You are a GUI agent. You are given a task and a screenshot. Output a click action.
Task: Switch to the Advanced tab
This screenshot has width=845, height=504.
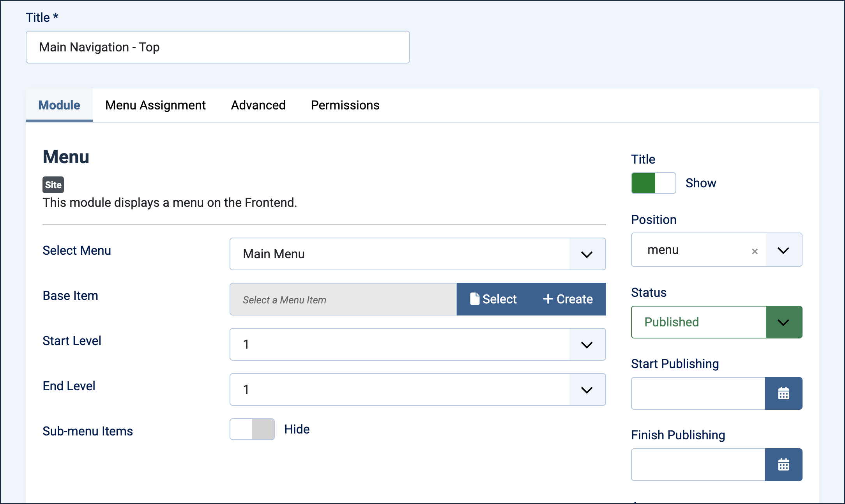(x=258, y=105)
